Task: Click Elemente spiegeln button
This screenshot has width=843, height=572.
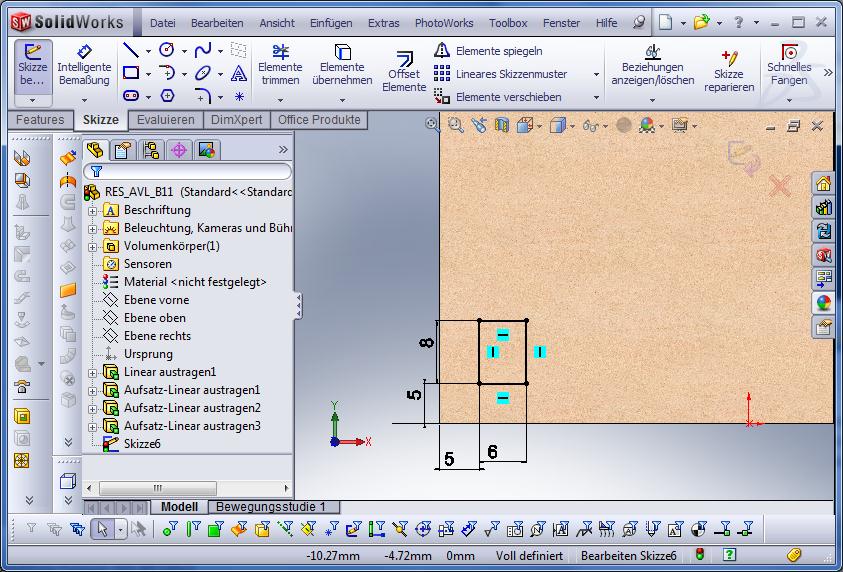Action: [489, 51]
